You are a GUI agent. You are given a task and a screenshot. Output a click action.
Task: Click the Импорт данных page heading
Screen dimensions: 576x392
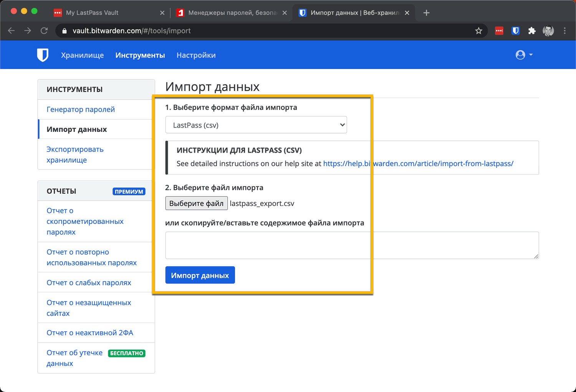click(x=212, y=87)
